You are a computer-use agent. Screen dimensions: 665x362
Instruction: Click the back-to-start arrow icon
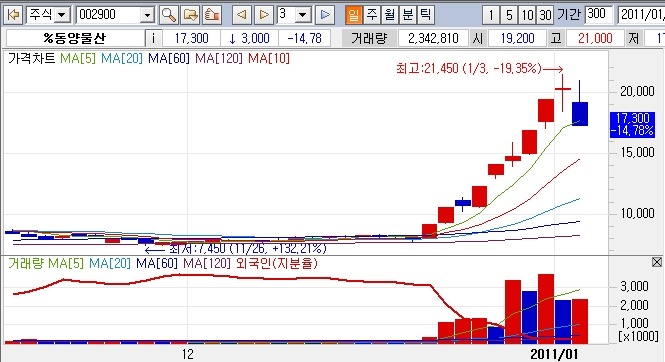[x=14, y=15]
